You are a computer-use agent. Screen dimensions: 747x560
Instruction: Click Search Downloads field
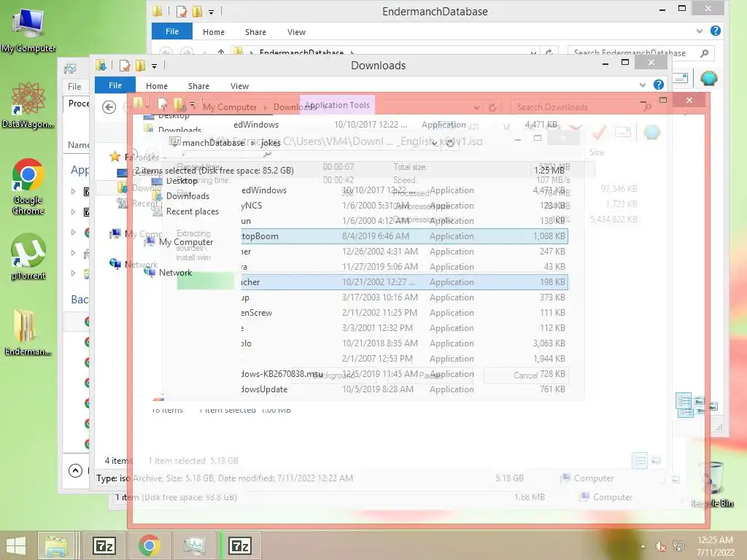coord(582,107)
